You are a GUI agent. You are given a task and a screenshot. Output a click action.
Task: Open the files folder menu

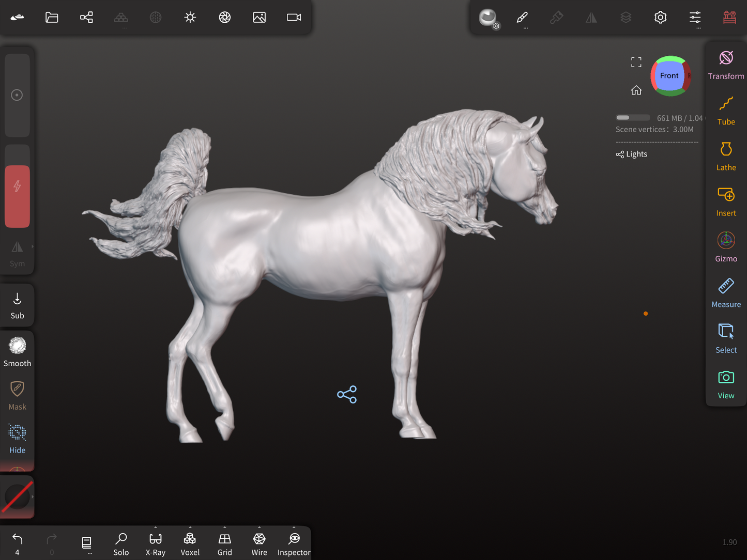(52, 18)
